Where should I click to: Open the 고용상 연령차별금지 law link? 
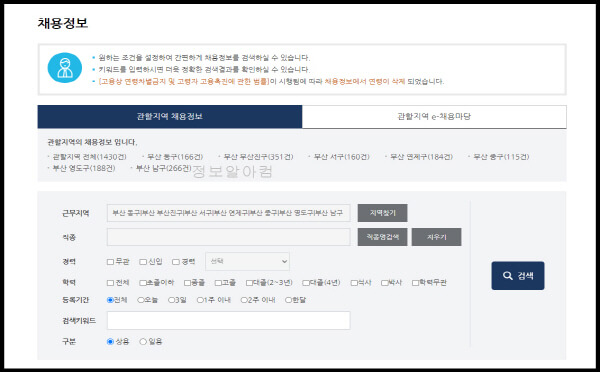pyautogui.click(x=184, y=82)
